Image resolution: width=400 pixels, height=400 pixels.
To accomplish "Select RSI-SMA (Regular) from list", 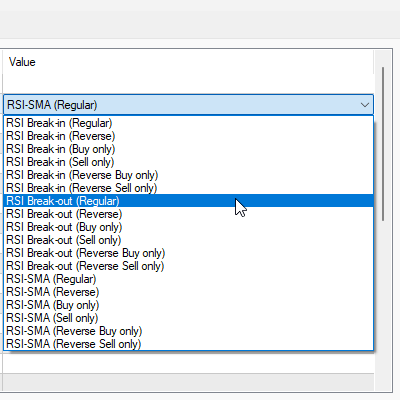I will click(x=189, y=279).
